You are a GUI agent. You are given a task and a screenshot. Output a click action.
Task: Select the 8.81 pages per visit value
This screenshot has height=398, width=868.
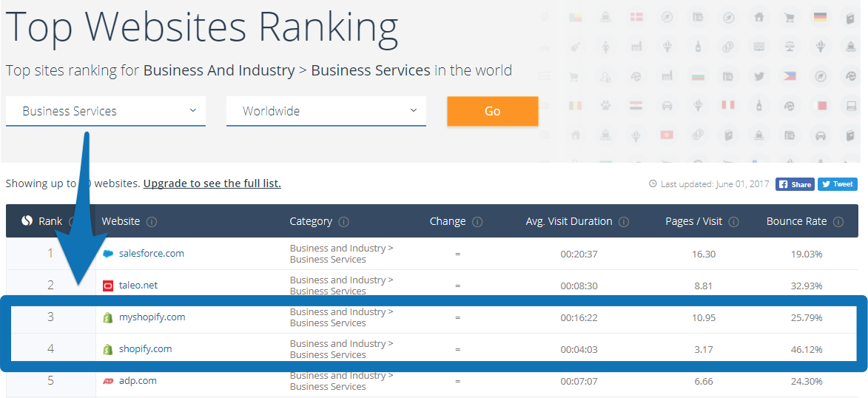(x=704, y=286)
